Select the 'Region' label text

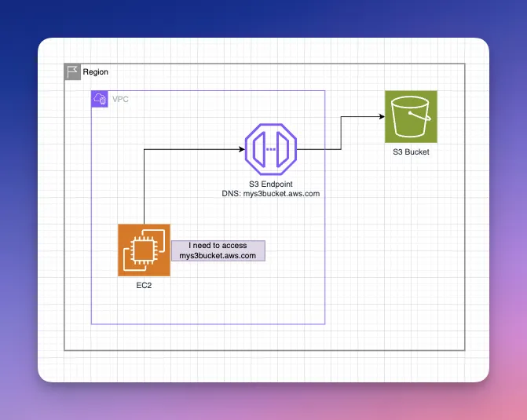tap(96, 72)
